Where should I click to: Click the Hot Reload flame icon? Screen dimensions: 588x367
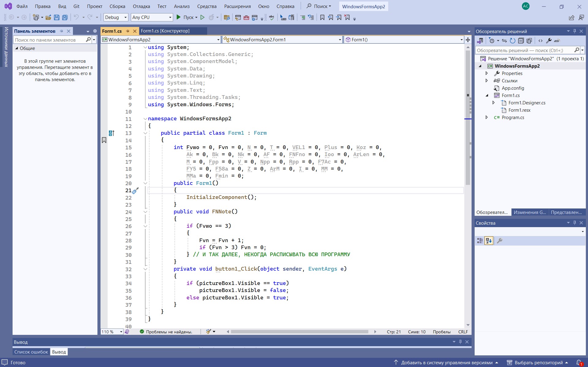click(211, 17)
